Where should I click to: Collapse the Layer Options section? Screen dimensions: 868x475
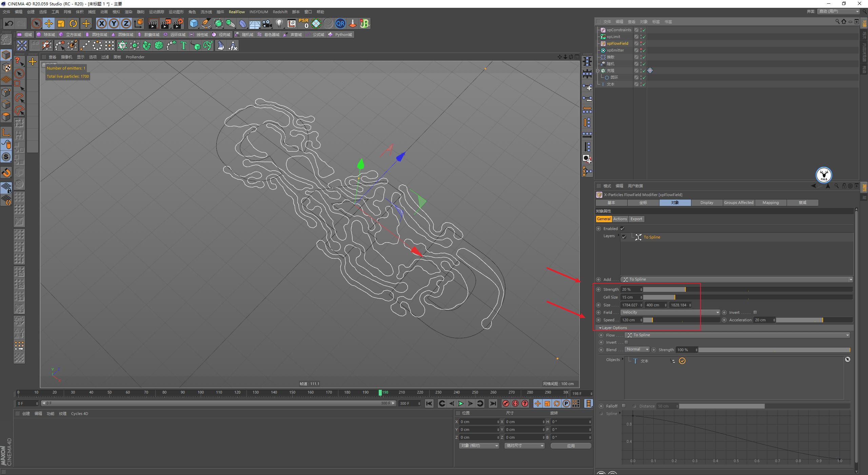pyautogui.click(x=600, y=327)
